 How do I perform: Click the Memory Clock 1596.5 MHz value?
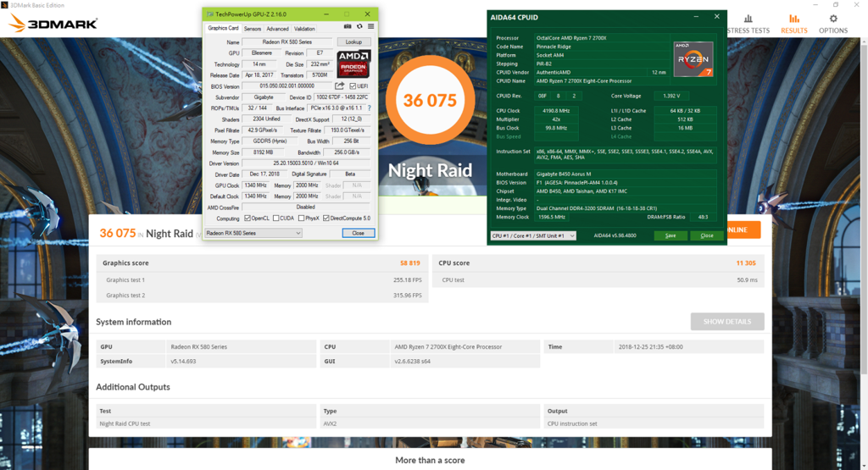(551, 218)
